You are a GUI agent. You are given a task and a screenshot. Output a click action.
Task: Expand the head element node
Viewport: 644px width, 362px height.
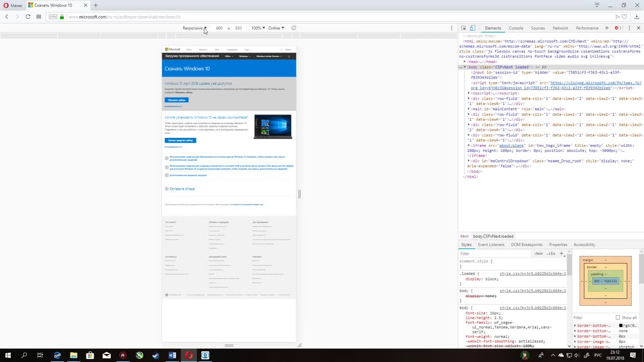[x=465, y=62]
